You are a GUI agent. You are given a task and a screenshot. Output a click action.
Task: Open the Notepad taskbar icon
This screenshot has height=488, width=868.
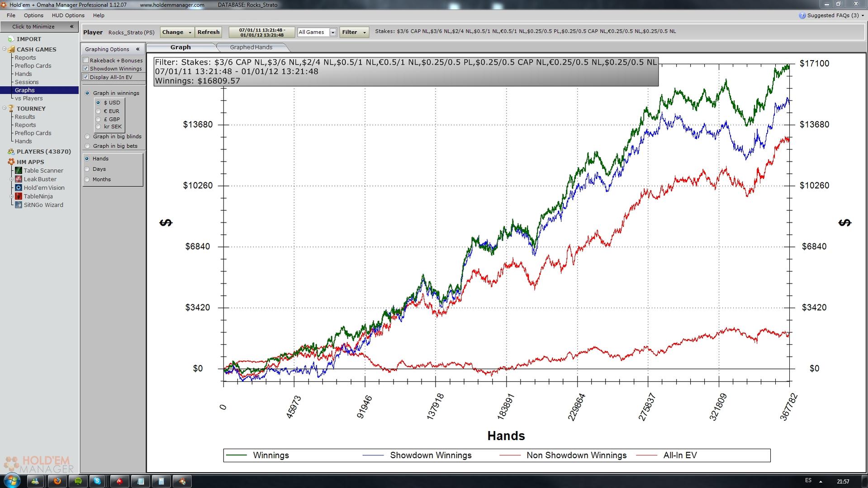point(141,481)
